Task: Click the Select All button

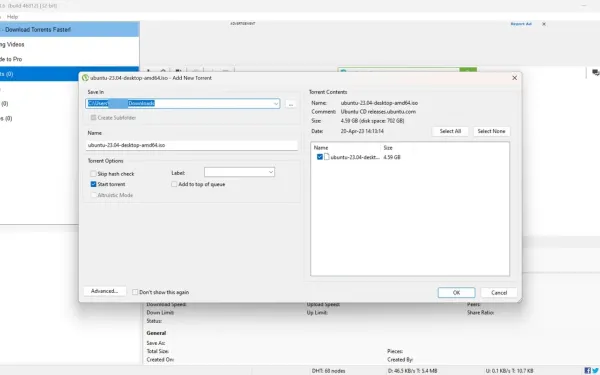Action: pyautogui.click(x=450, y=131)
